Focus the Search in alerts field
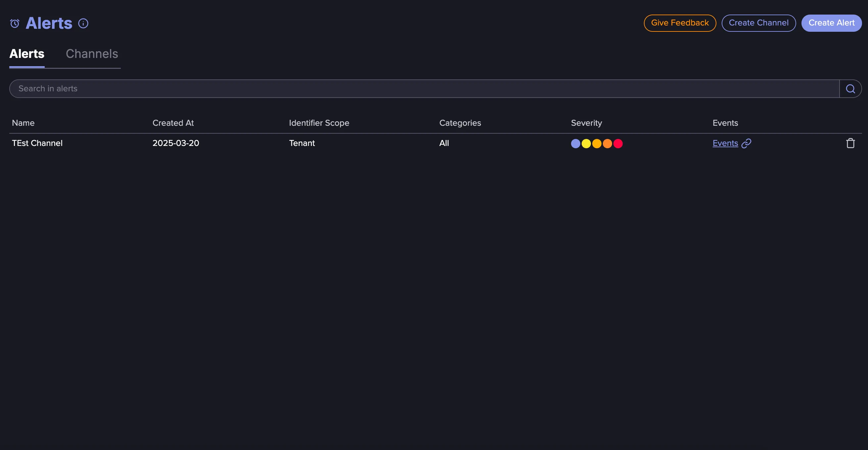 tap(424, 89)
